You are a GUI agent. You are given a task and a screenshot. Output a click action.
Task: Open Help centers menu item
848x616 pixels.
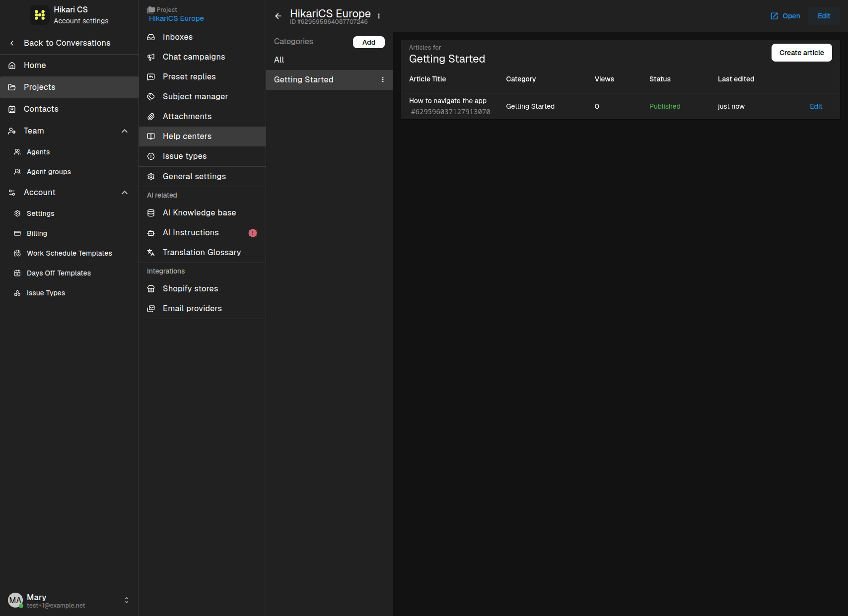pyautogui.click(x=203, y=137)
